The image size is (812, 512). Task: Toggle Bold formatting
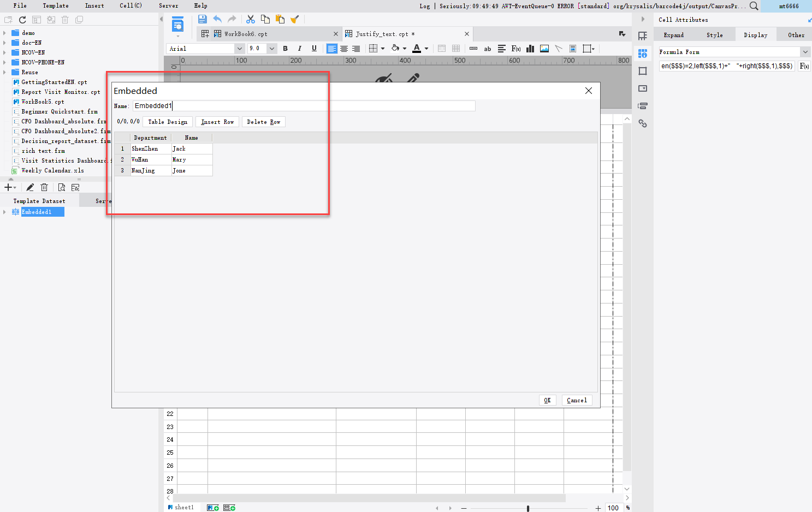click(285, 49)
